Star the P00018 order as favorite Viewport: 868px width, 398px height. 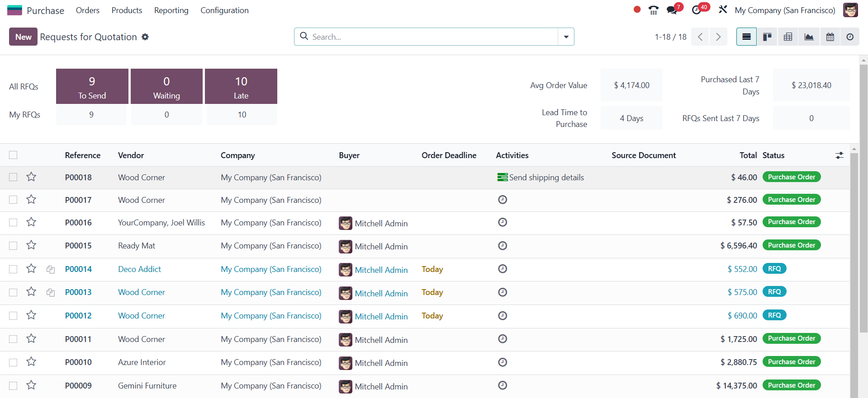tap(31, 177)
